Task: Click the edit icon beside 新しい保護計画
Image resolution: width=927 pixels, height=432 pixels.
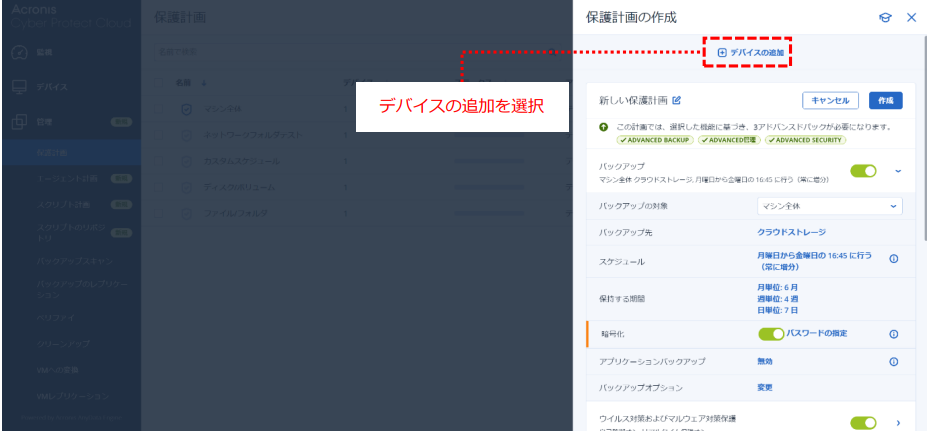Action: pos(677,100)
